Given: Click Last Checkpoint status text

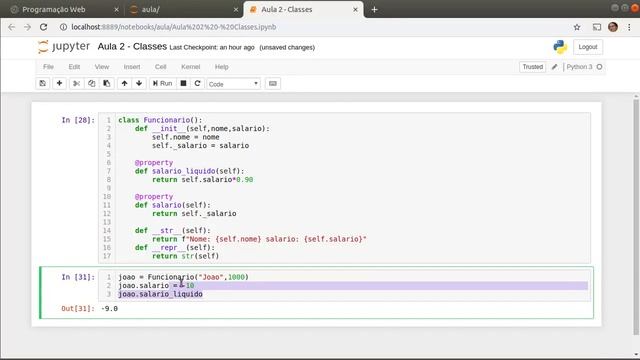Looking at the screenshot, I should (212, 47).
